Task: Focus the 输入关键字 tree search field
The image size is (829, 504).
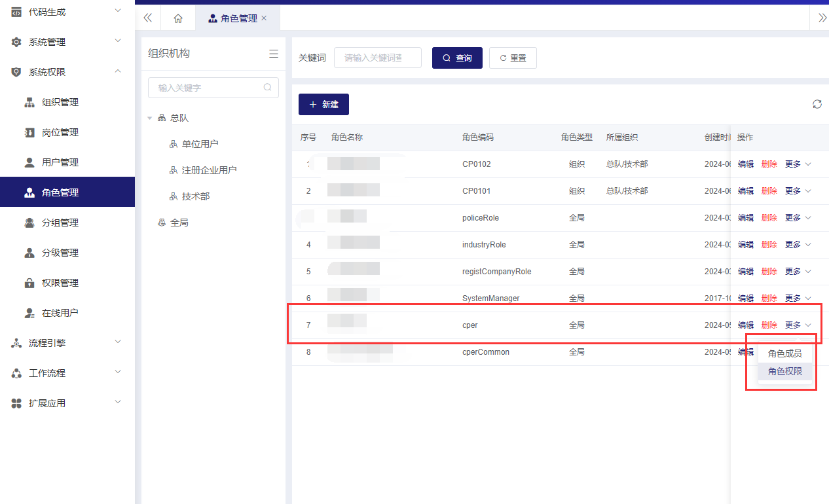Action: tap(213, 88)
